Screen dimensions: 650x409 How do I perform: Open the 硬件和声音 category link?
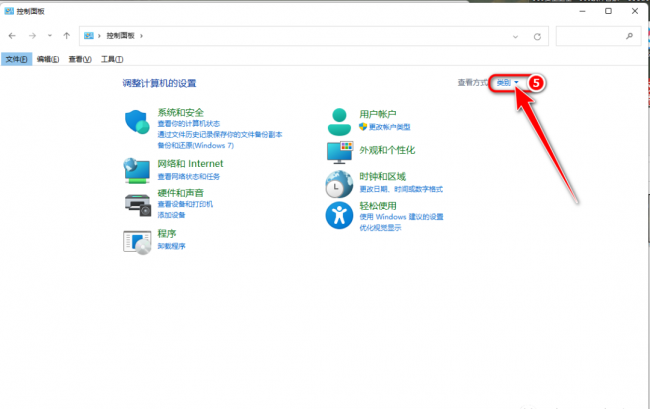(x=180, y=193)
